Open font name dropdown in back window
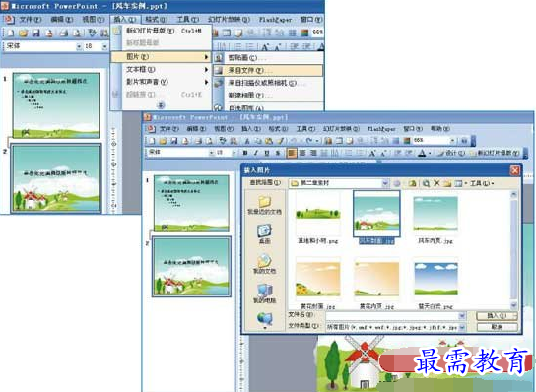This screenshot has height=392, width=536. tap(79, 46)
